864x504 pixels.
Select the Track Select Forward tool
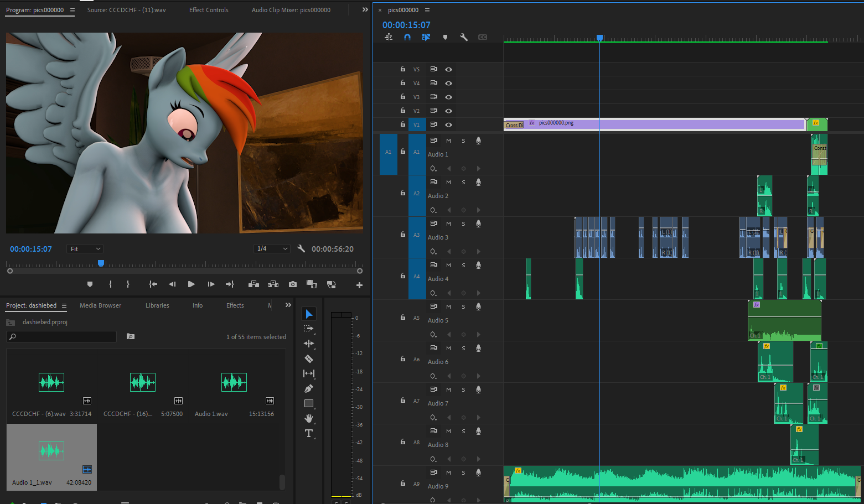point(309,329)
